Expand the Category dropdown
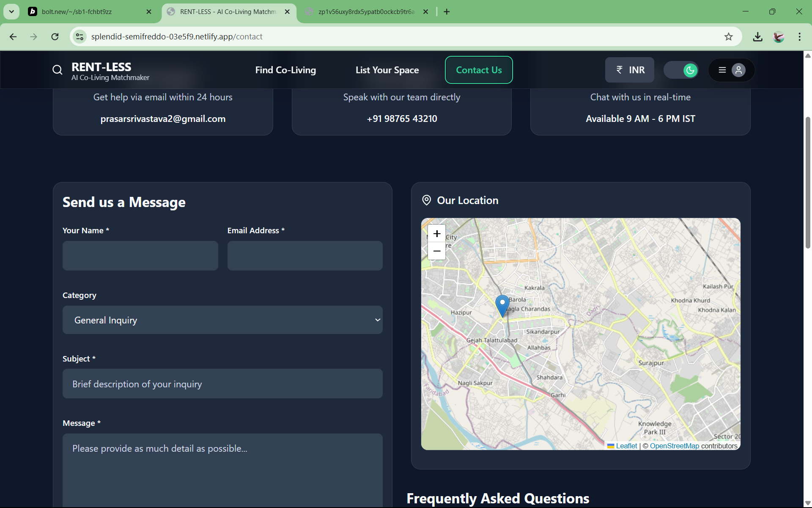 [222, 320]
